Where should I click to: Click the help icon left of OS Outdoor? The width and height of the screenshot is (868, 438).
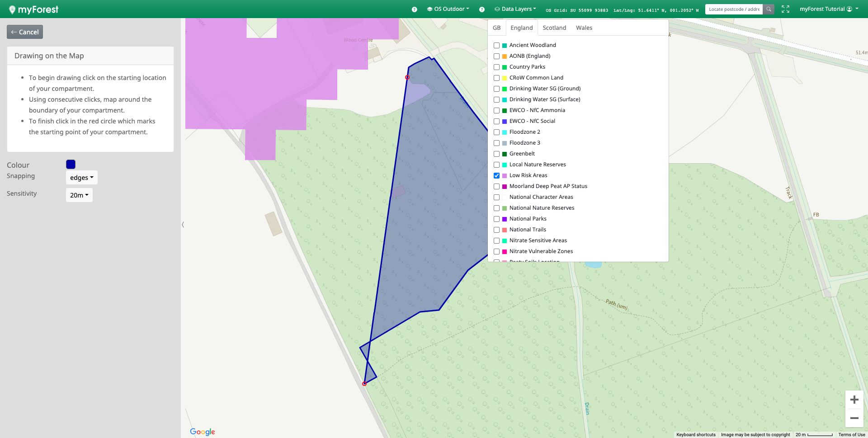414,9
